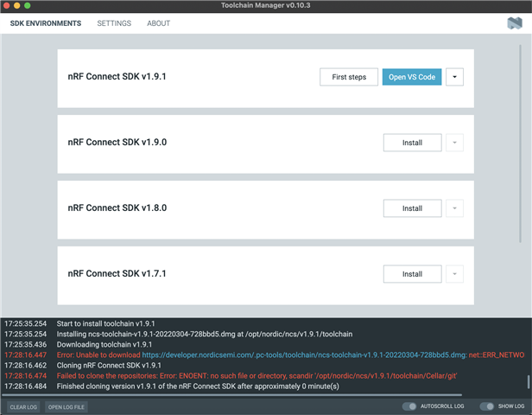The image size is (532, 415).
Task: Click log line 'Downloading toolchain v1.9.1'
Action: point(104,344)
